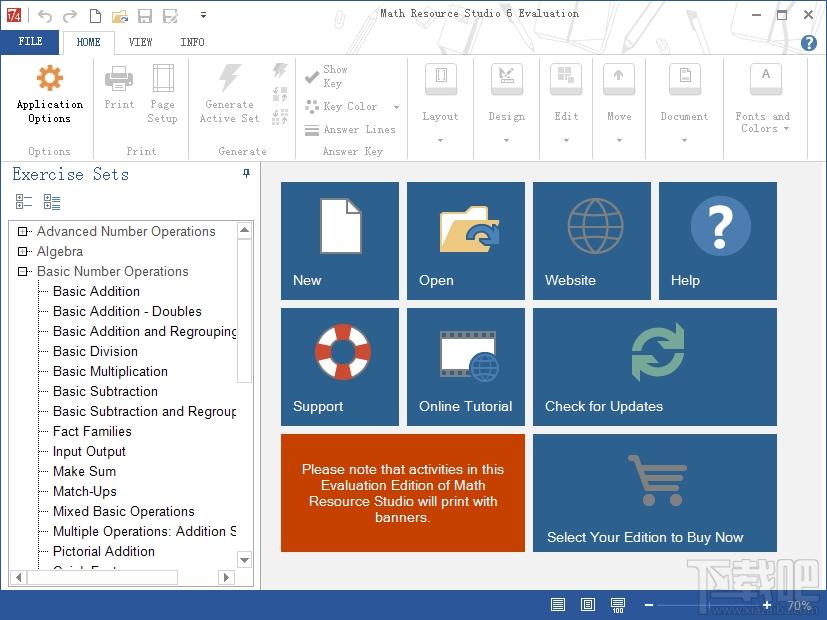
Task: Launch the Online Tutorial tile
Action: tap(466, 367)
